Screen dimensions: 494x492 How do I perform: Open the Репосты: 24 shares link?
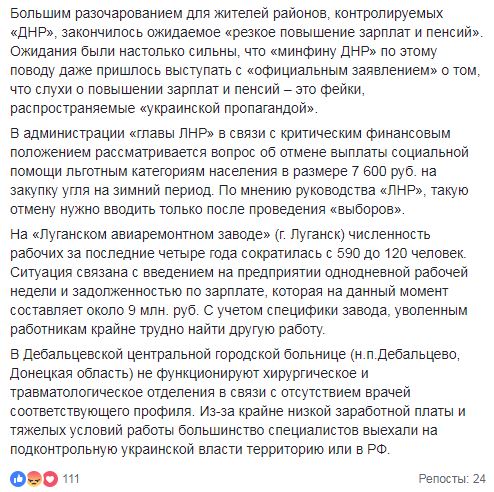tap(452, 479)
